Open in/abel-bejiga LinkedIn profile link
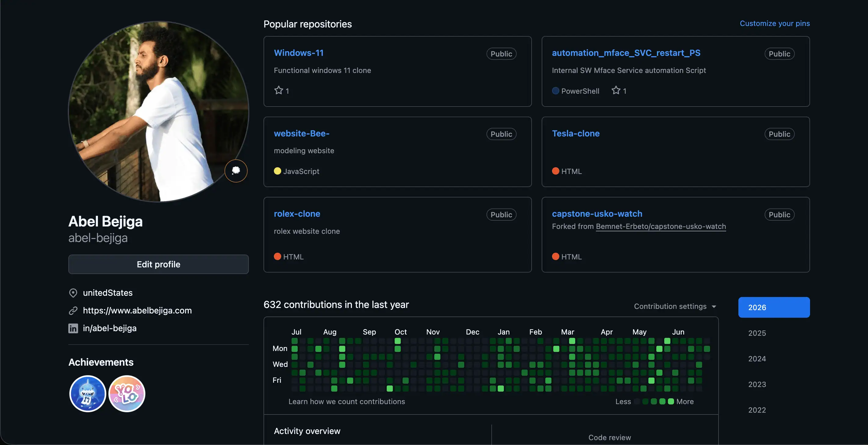Screen dimensions: 868x445 (x=109, y=328)
